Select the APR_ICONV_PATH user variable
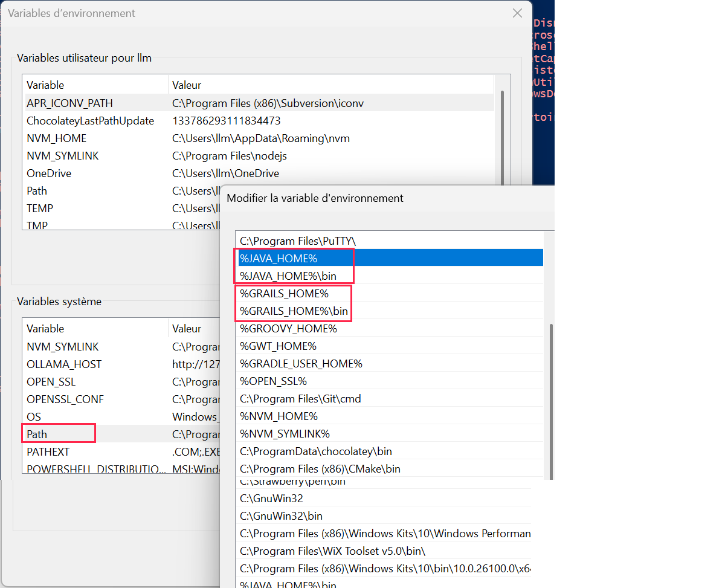The height and width of the screenshot is (588, 725). (x=69, y=103)
